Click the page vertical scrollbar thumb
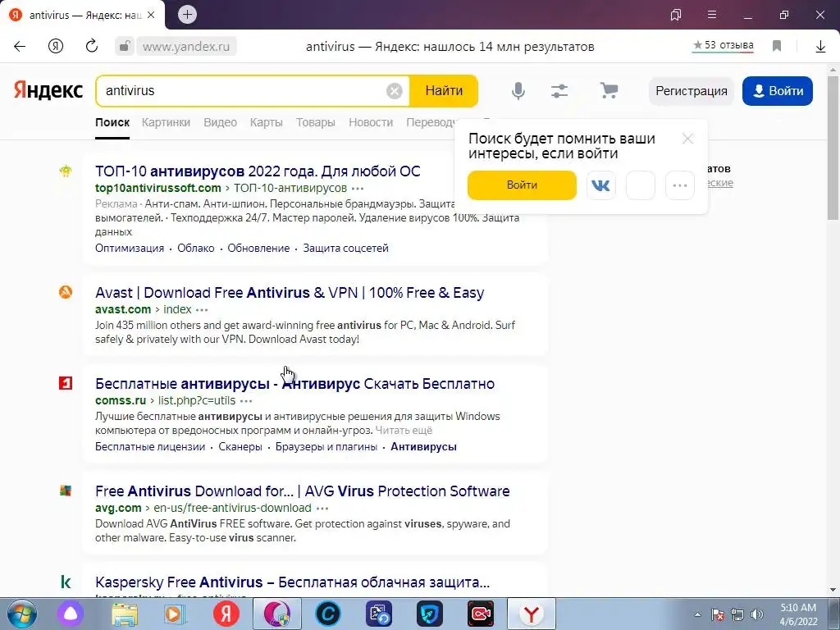Viewport: 840px width, 630px height. 833,148
